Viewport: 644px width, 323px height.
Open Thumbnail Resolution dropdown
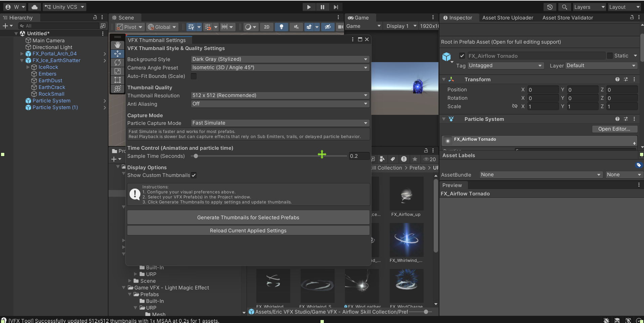pos(280,95)
